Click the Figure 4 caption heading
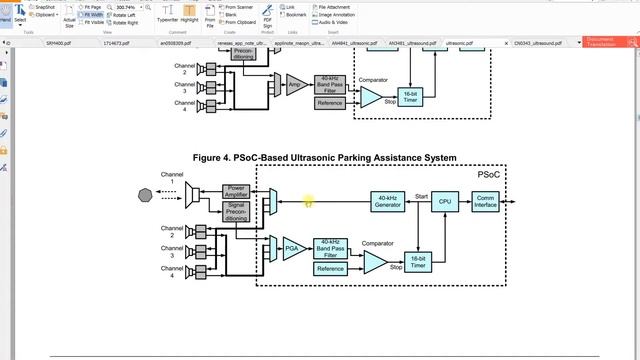 click(x=324, y=158)
